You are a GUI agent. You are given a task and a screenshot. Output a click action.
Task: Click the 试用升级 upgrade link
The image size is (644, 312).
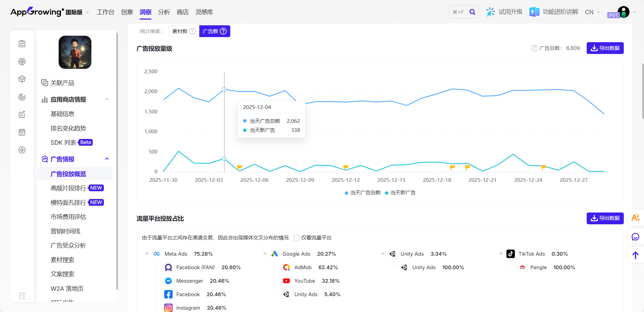click(504, 12)
